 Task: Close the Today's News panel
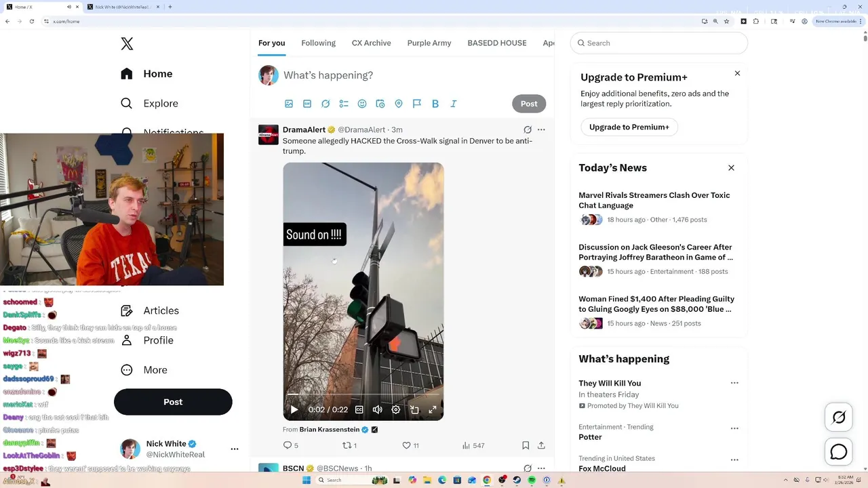coord(731,167)
